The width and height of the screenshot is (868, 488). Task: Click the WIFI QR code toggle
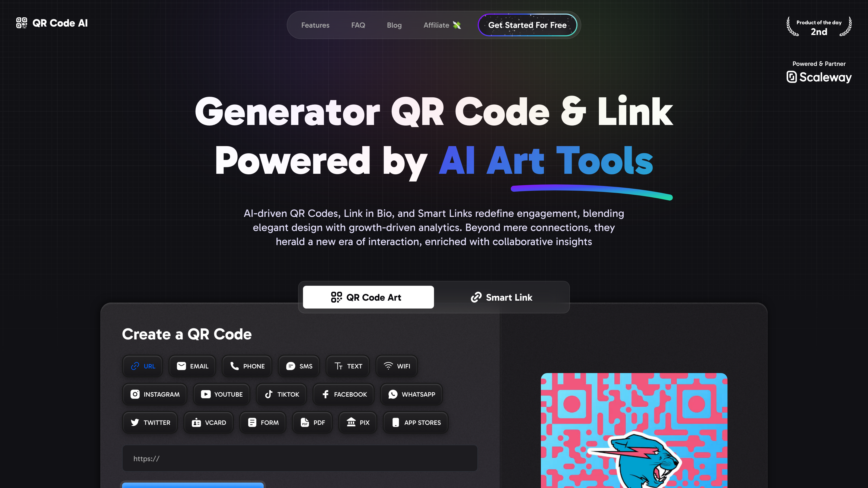(x=397, y=366)
